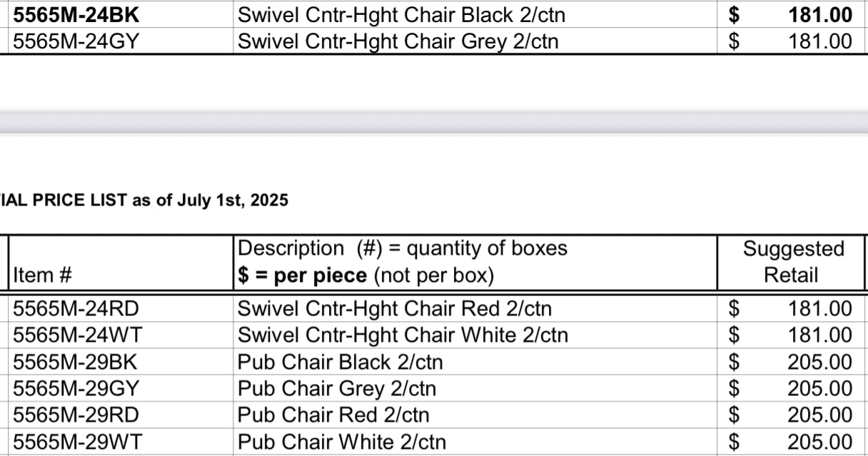The width and height of the screenshot is (868, 456).
Task: Click the 5565M-24BK item number cell
Action: coord(76,15)
